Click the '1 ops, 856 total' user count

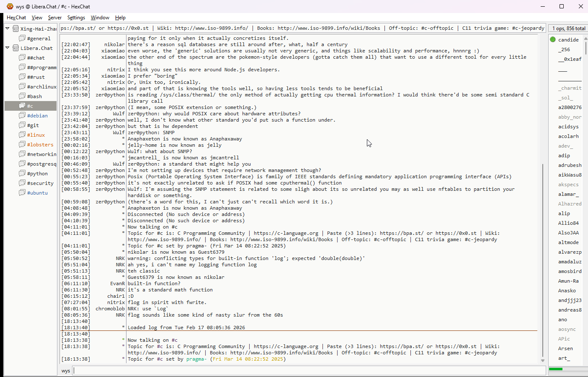point(569,29)
